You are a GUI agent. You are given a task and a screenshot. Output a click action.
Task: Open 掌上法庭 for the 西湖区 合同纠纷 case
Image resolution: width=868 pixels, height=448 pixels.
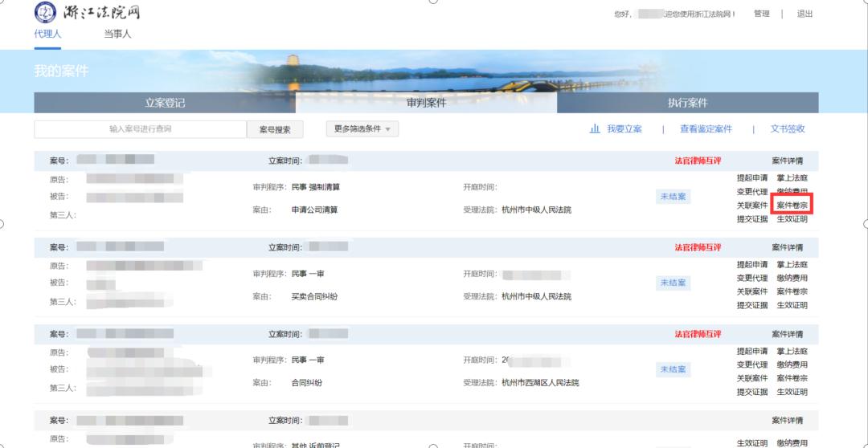tap(792, 351)
